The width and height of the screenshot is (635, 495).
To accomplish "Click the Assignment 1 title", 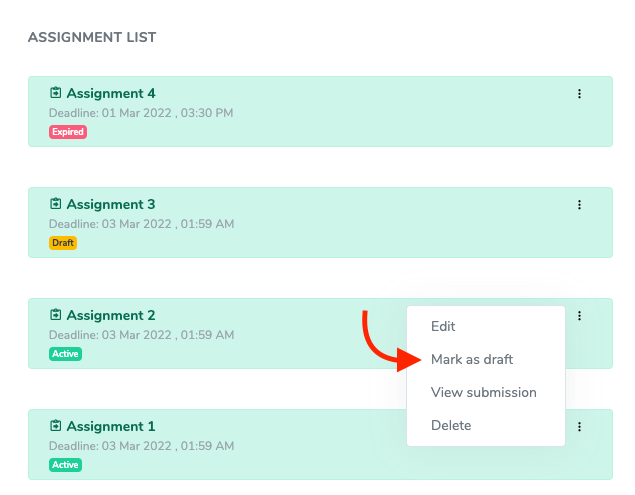I will (x=111, y=427).
